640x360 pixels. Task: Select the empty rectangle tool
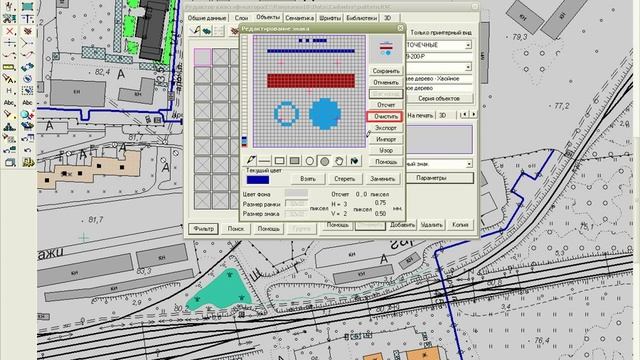tap(280, 161)
